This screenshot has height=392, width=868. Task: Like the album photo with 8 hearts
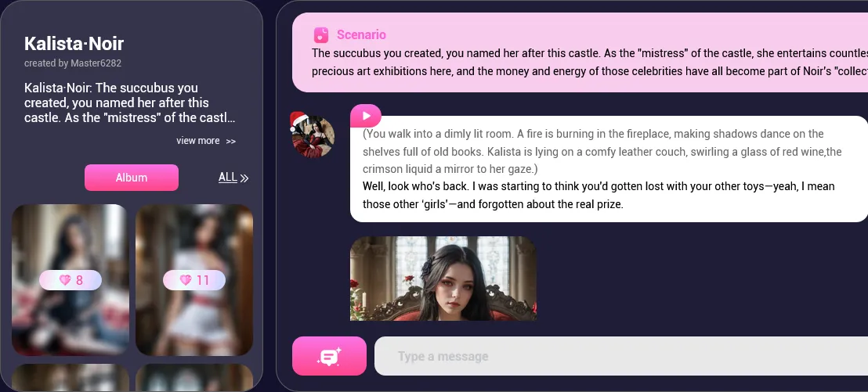click(71, 280)
